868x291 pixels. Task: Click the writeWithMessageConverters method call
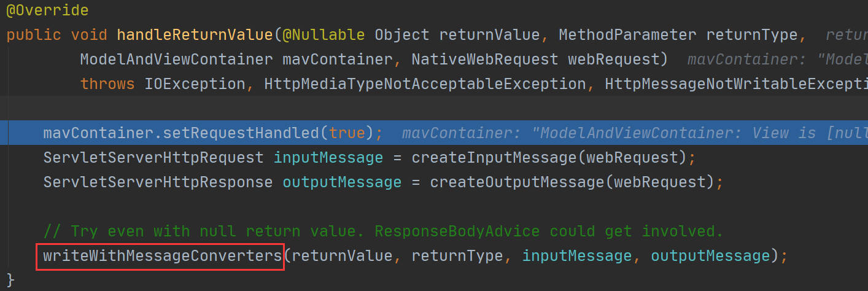[161, 255]
